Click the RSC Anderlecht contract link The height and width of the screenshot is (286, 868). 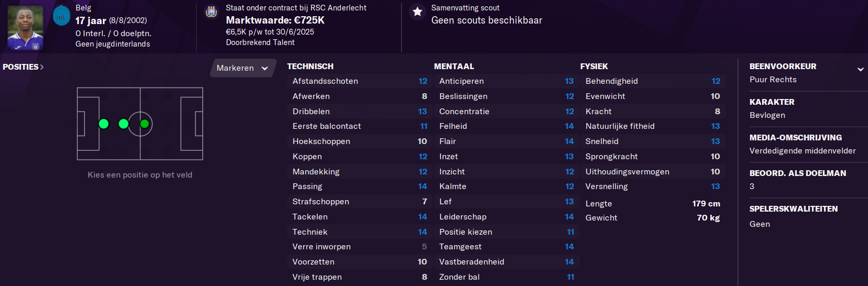tap(339, 8)
